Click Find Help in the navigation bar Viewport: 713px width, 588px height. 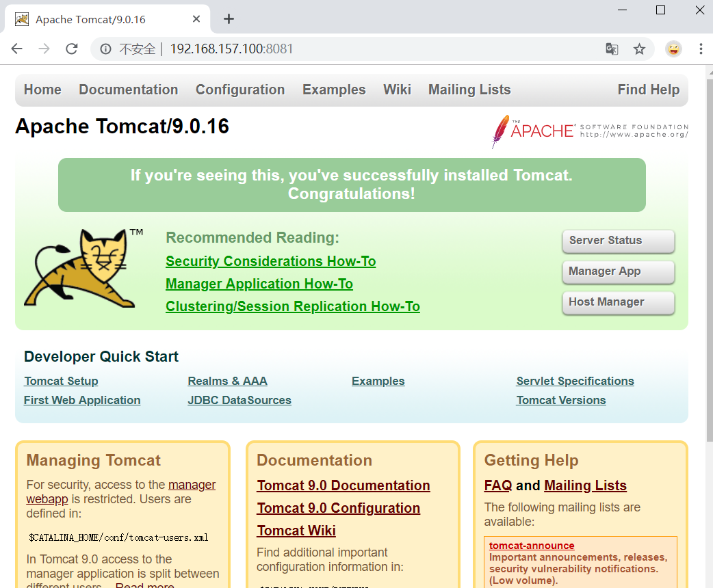coord(649,90)
